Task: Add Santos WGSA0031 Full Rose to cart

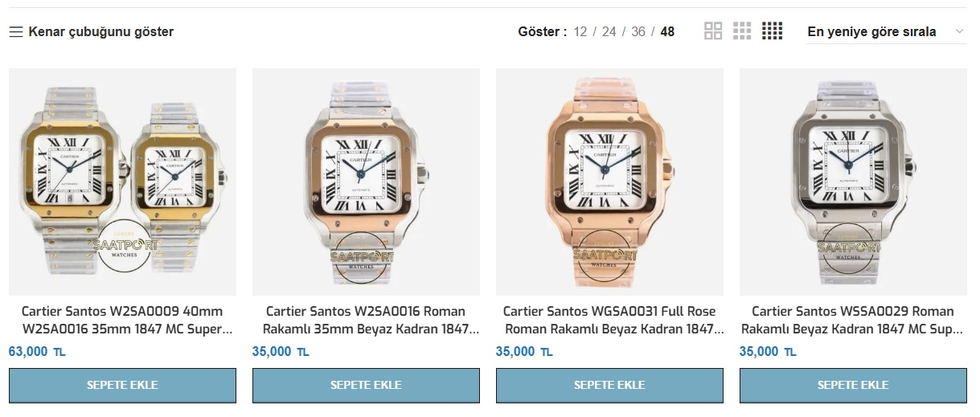Action: coord(609,386)
